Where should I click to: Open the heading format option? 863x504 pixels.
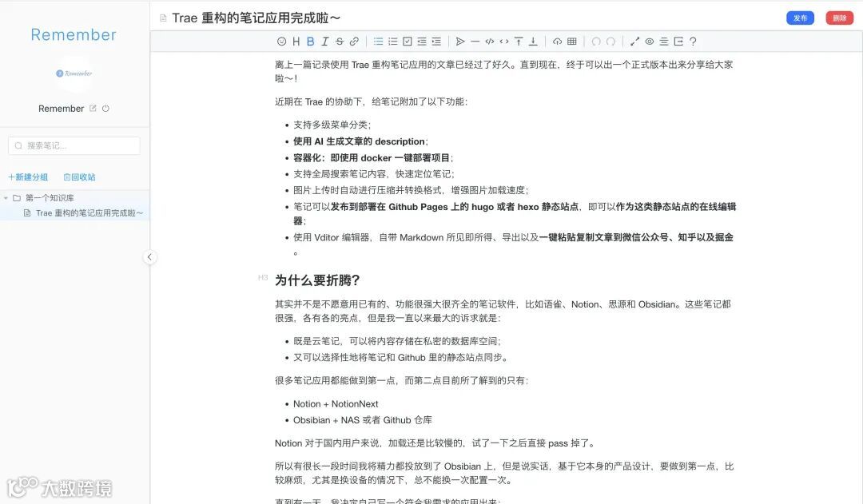pyautogui.click(x=296, y=42)
